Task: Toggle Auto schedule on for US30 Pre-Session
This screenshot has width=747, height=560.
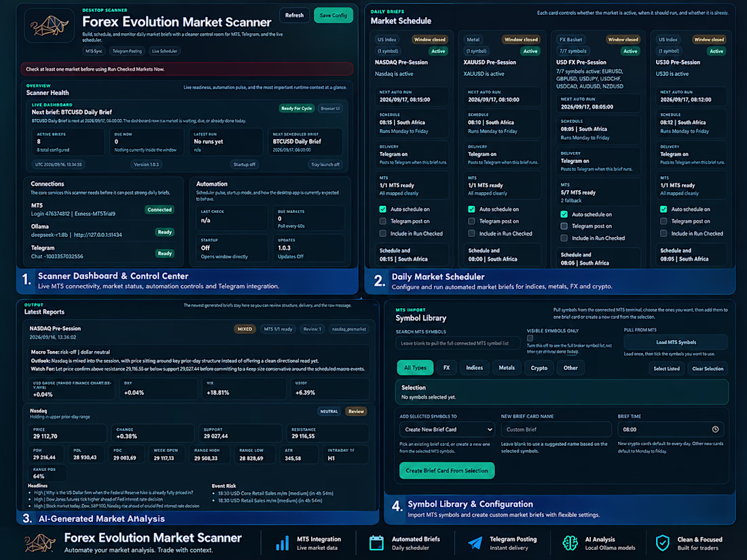Action: pyautogui.click(x=663, y=209)
